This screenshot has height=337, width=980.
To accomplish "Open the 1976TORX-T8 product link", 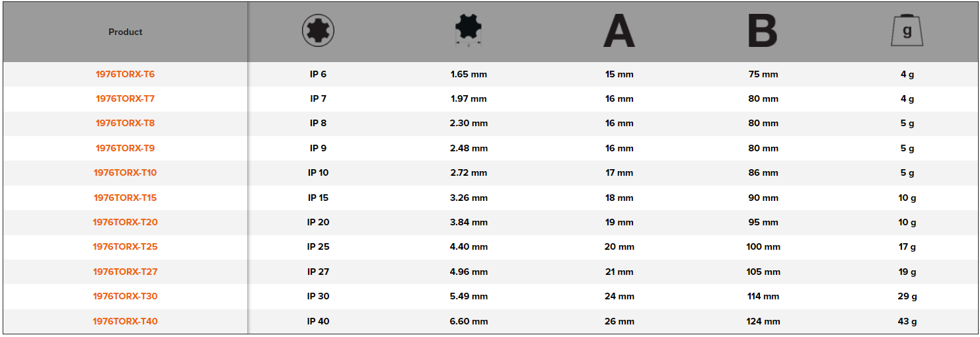I will point(126,123).
